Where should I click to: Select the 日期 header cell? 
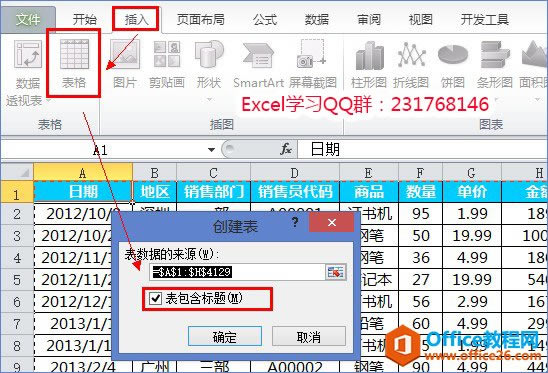tap(83, 192)
